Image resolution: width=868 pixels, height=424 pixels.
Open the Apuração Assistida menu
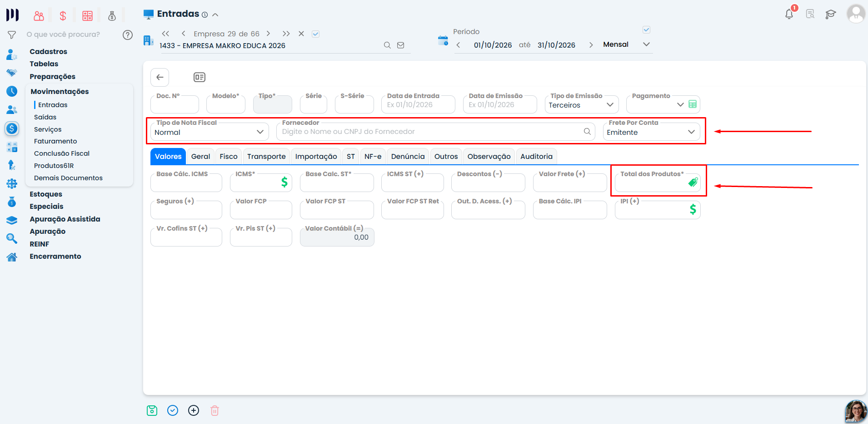(x=65, y=219)
